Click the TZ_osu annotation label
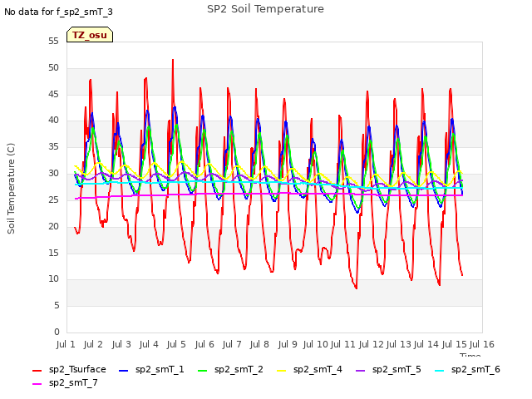 [90, 35]
